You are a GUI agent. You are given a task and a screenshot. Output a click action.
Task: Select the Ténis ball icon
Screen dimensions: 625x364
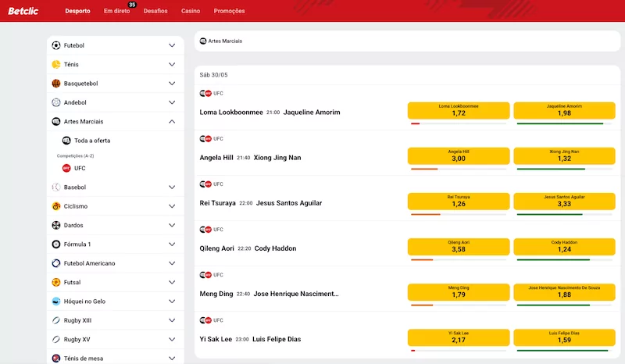coord(56,64)
